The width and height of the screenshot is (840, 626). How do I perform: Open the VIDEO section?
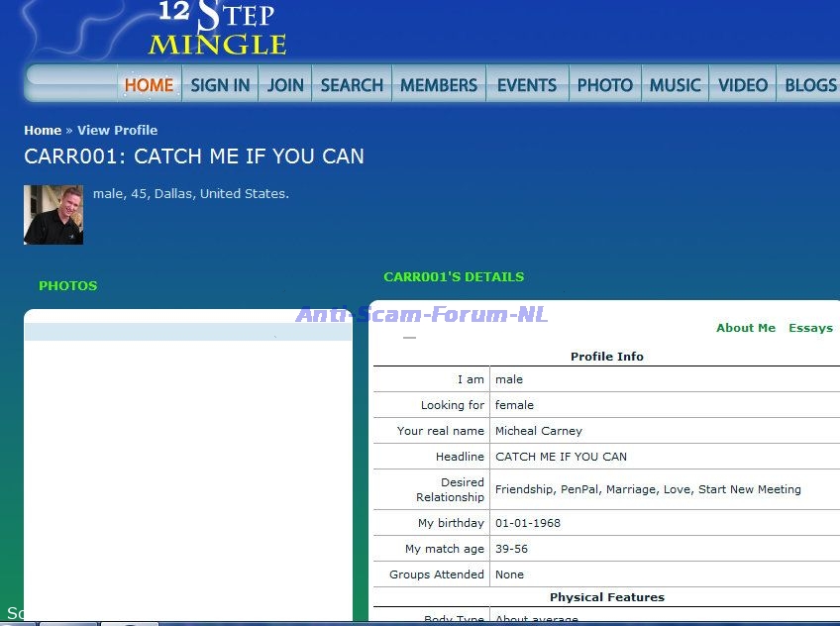pyautogui.click(x=743, y=85)
